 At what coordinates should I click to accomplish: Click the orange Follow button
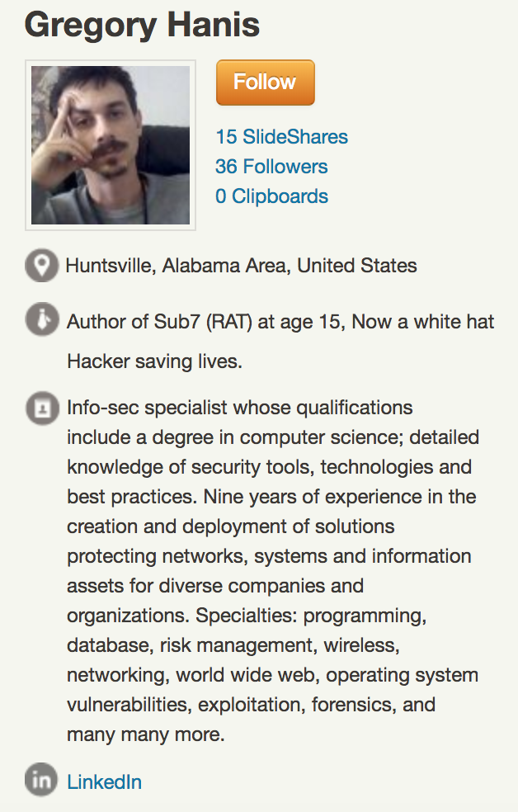point(265,83)
